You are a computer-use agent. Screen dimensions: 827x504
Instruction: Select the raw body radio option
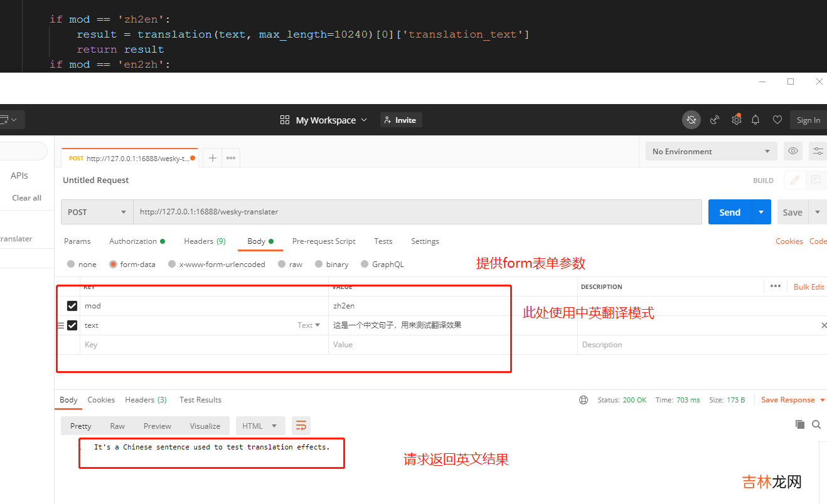(282, 265)
